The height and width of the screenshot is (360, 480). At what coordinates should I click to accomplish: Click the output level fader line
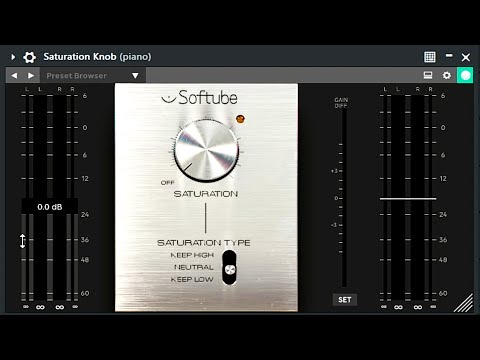[408, 199]
